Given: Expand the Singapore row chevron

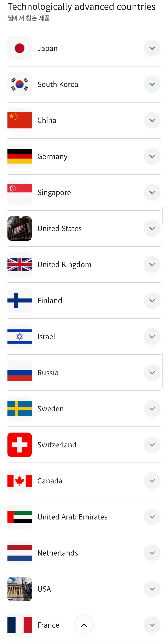Looking at the screenshot, I should [x=152, y=192].
